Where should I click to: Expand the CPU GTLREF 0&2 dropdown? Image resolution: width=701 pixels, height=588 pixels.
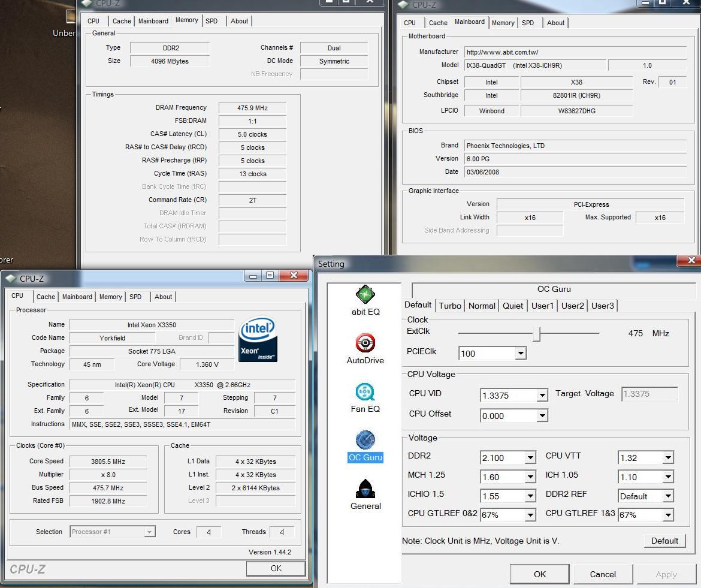[530, 515]
